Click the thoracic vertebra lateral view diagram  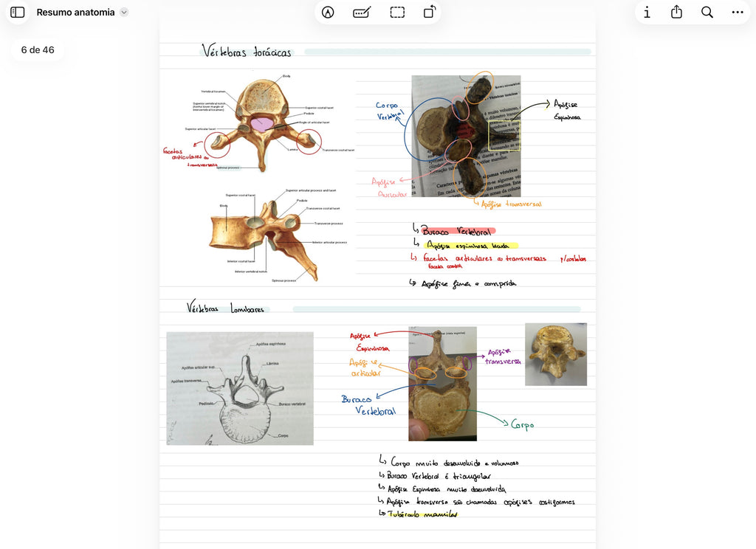pyautogui.click(x=278, y=235)
